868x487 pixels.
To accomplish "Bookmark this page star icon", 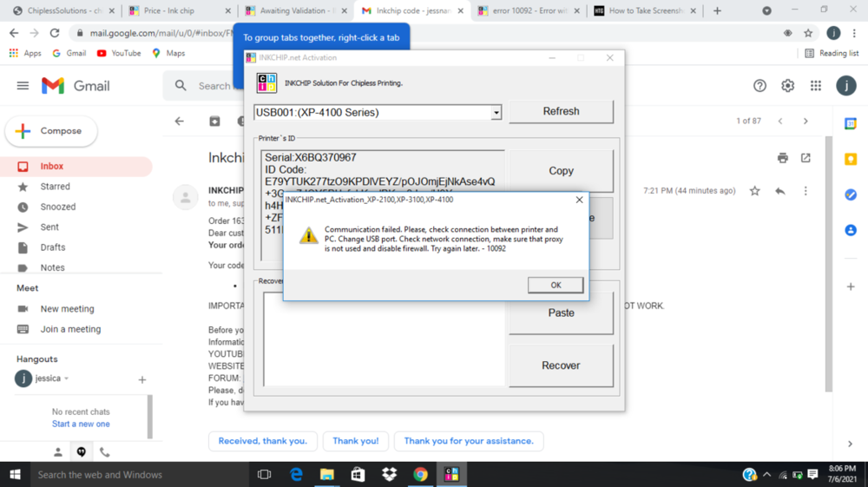I will tap(808, 33).
